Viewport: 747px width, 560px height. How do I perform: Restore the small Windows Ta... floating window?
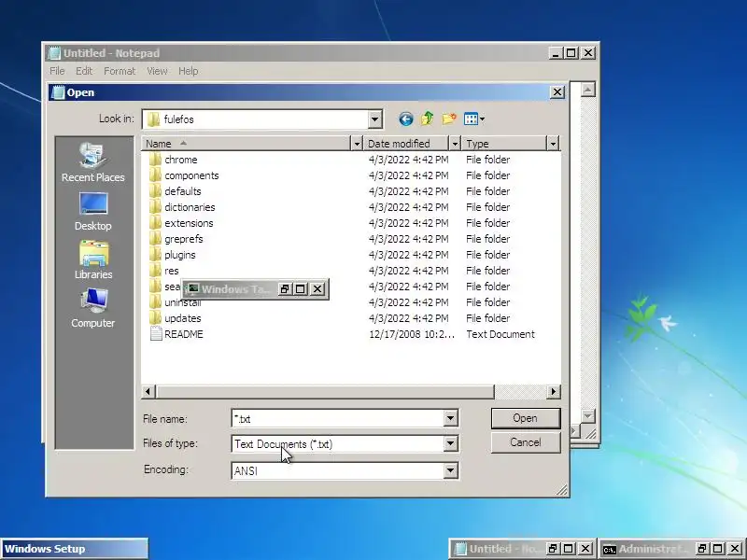(x=285, y=289)
